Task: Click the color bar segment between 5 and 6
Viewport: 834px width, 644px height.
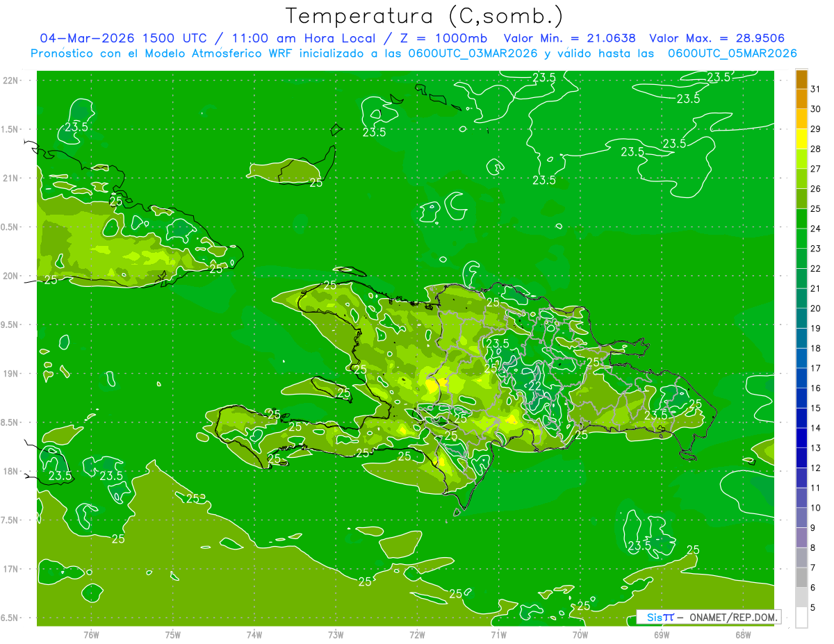Action: pyautogui.click(x=801, y=597)
